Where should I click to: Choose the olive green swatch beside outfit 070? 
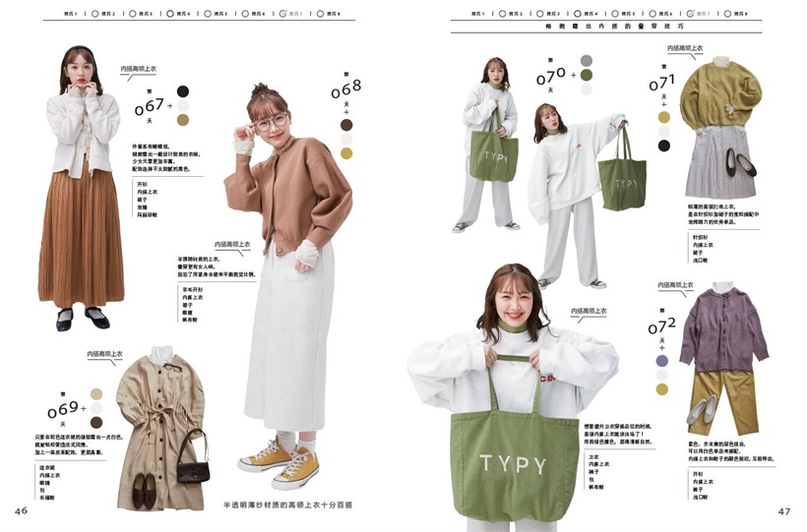click(586, 75)
